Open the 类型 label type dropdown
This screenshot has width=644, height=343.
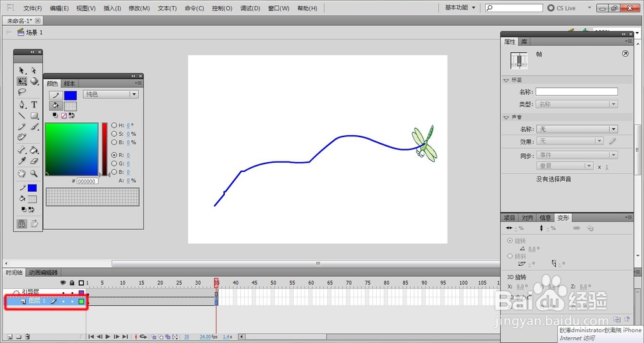pos(576,104)
